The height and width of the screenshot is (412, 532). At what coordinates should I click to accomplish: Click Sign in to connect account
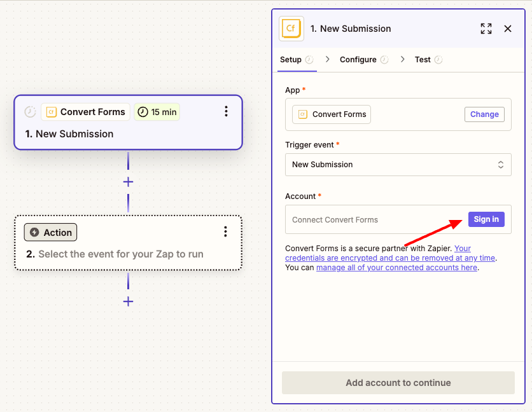point(486,219)
